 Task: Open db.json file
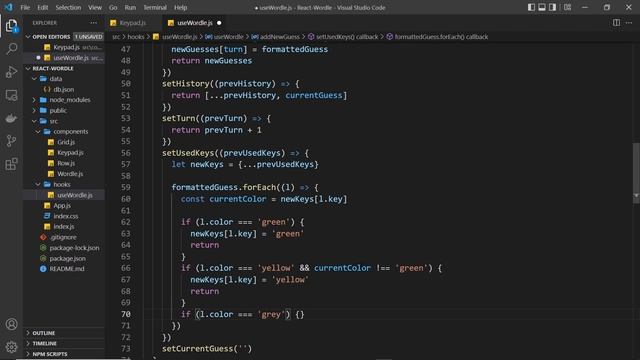point(64,89)
